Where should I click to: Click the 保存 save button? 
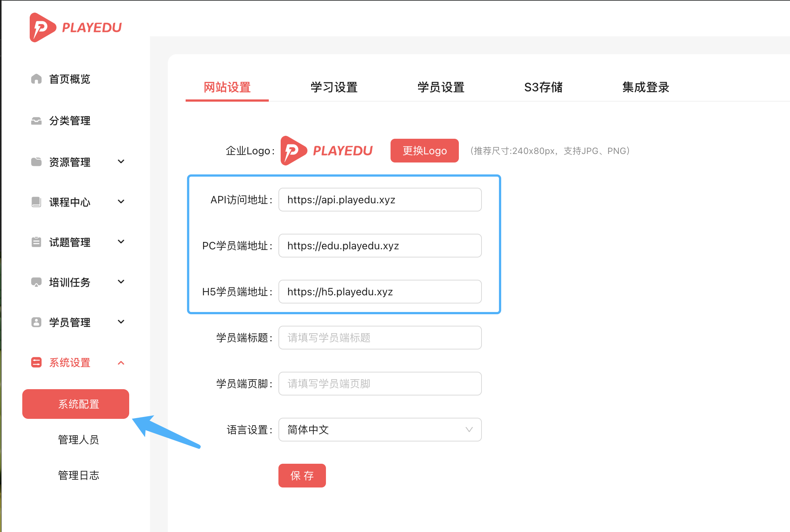point(302,476)
